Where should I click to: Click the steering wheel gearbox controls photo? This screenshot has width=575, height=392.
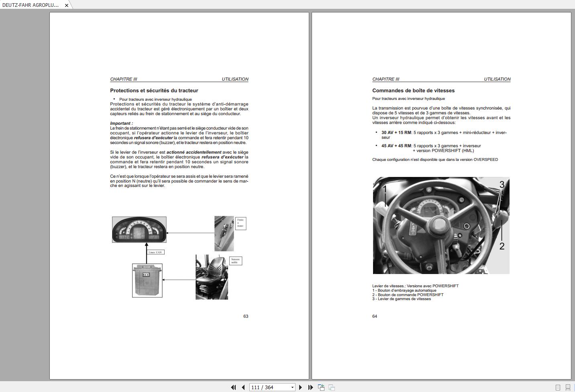coord(441,225)
